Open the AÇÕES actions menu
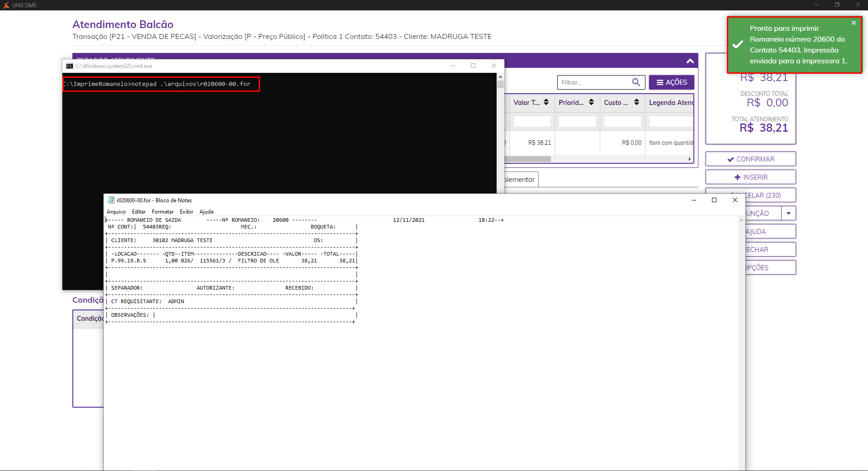 [x=672, y=82]
